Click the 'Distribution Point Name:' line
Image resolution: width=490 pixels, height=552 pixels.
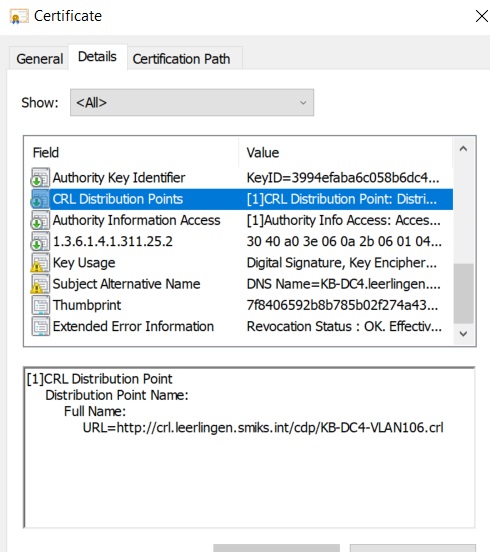point(117,395)
